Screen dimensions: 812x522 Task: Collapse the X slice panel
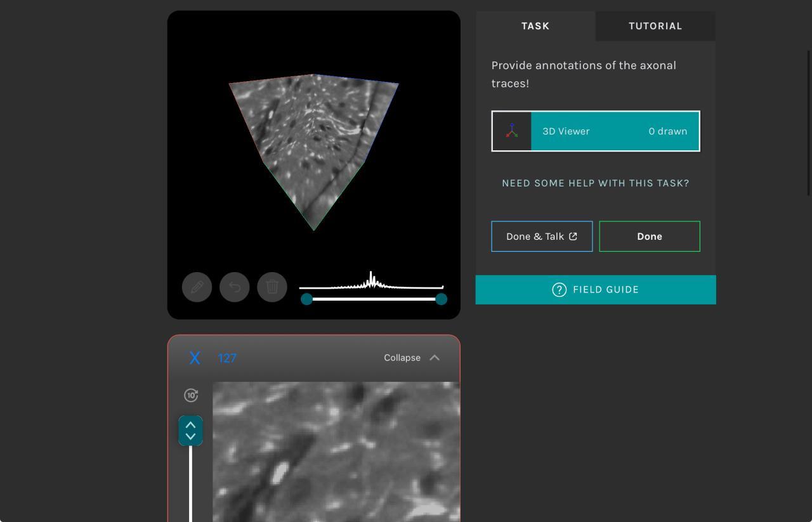click(402, 358)
